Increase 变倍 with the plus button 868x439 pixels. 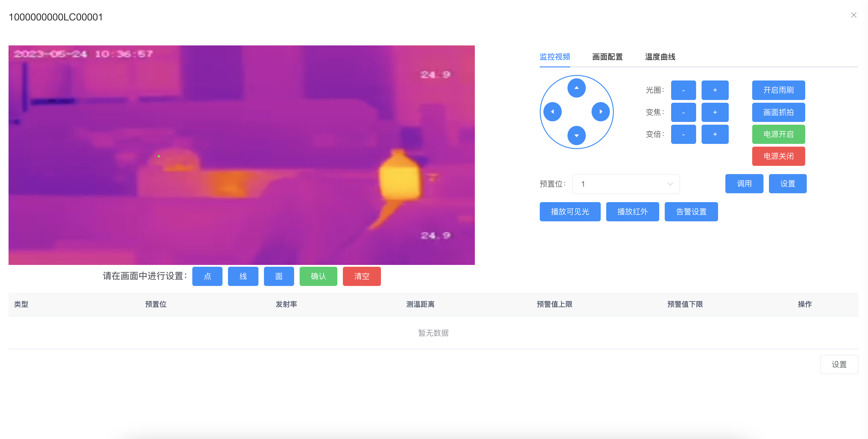pyautogui.click(x=715, y=134)
